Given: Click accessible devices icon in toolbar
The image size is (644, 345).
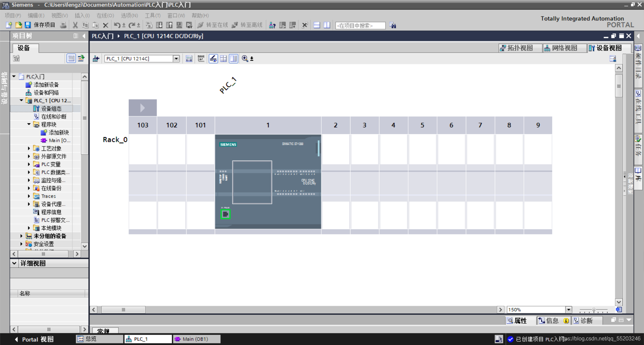Looking at the screenshot, I should 272,25.
